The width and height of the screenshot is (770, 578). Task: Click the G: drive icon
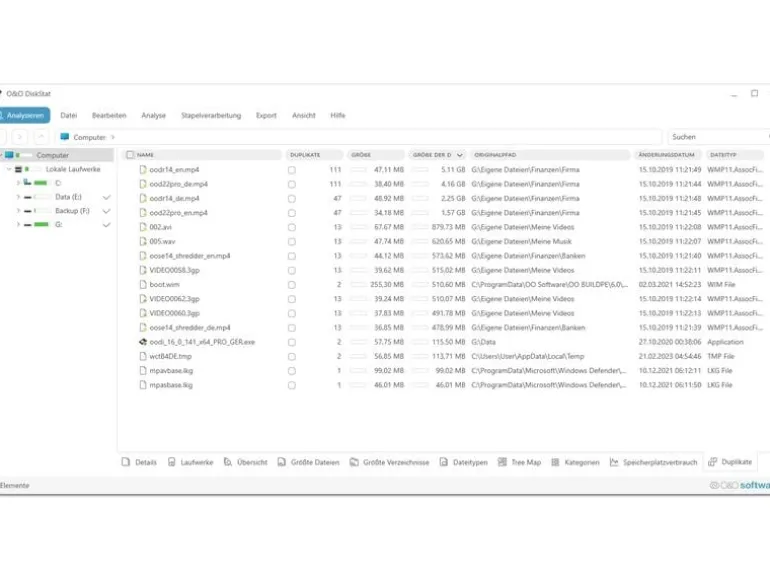(28, 224)
